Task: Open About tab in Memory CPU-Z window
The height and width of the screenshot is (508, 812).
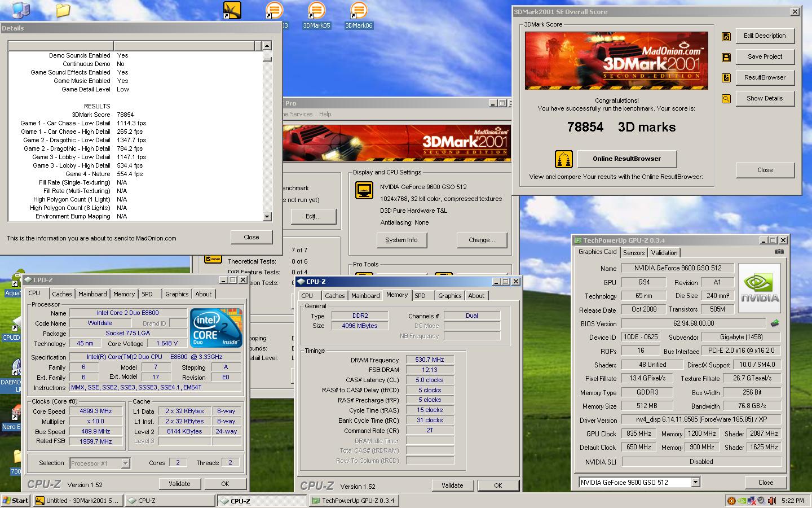Action: (x=476, y=296)
